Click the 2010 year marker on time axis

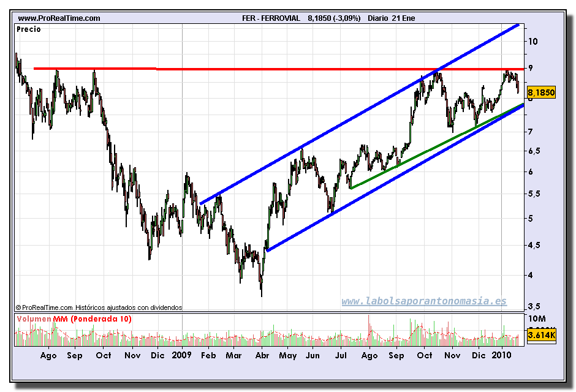point(501,355)
